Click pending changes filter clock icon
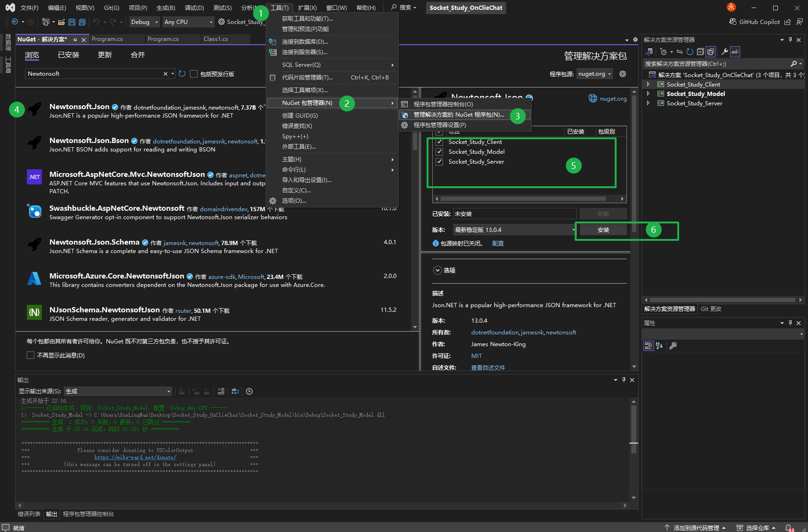The image size is (808, 532). click(x=663, y=52)
